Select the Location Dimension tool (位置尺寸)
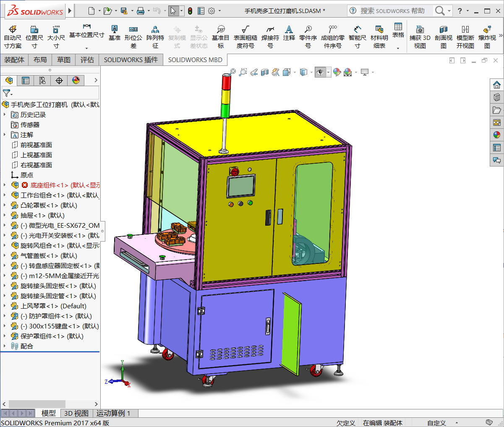Screen dimensions: 504x427 (x=34, y=36)
